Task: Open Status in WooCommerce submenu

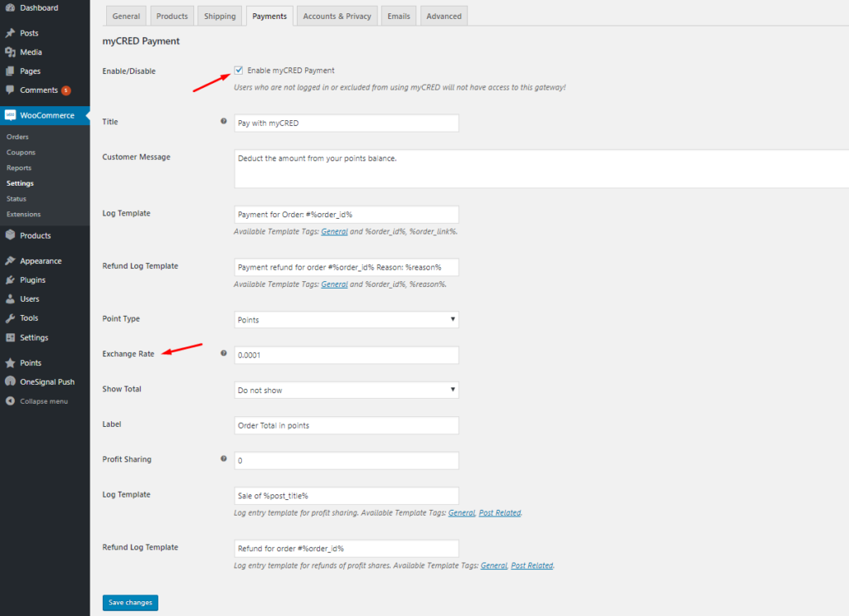Action: point(17,199)
